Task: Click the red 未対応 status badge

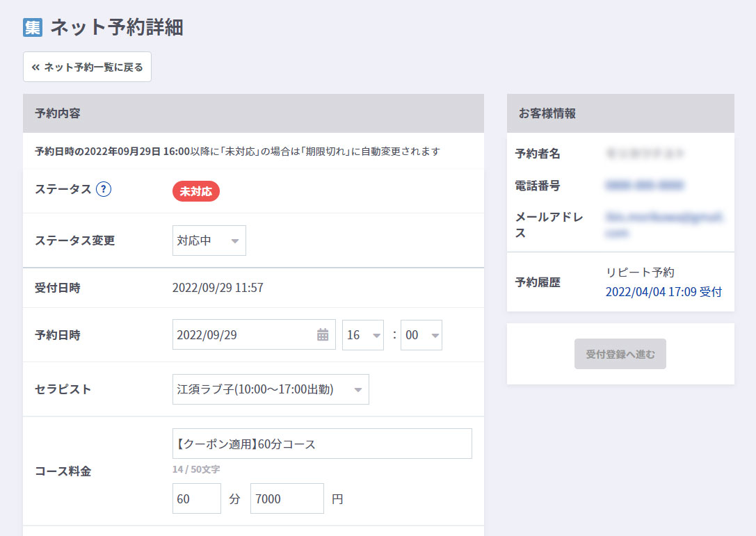Action: pos(195,192)
